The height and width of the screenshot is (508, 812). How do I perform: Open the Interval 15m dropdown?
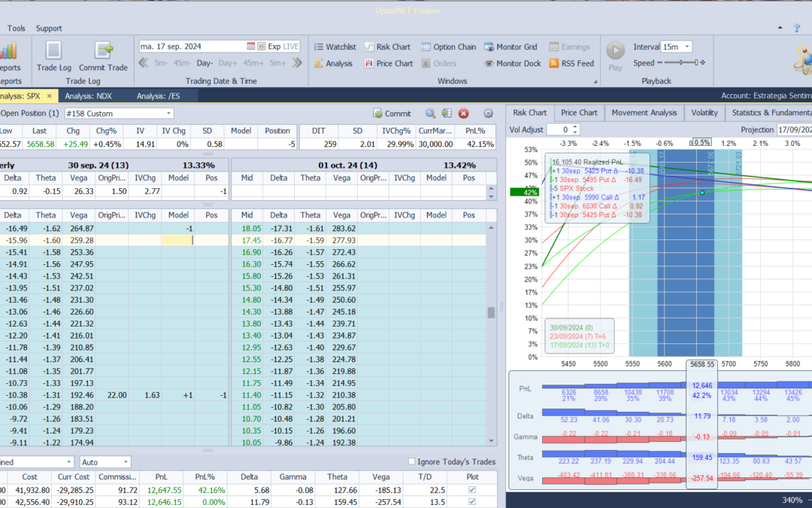coord(686,47)
